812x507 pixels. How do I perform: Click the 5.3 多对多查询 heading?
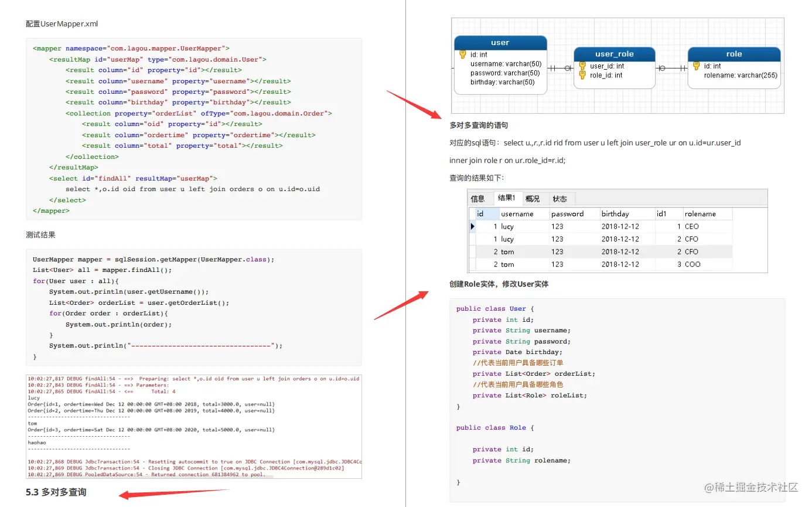click(56, 492)
